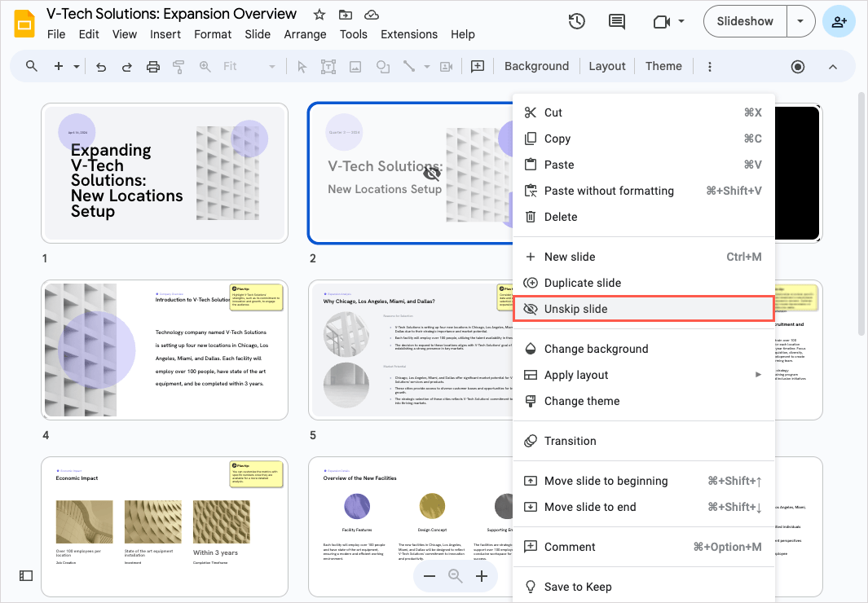868x603 pixels.
Task: Add a comment from toolbar icon
Action: point(477,66)
